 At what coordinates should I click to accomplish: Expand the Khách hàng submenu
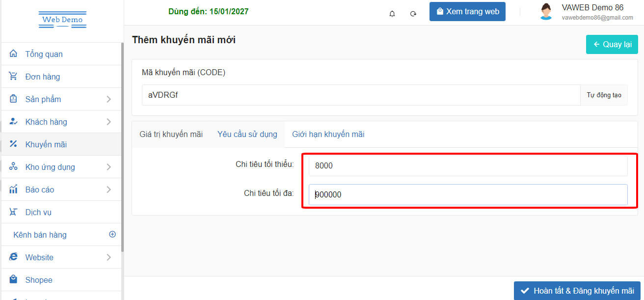tap(108, 122)
